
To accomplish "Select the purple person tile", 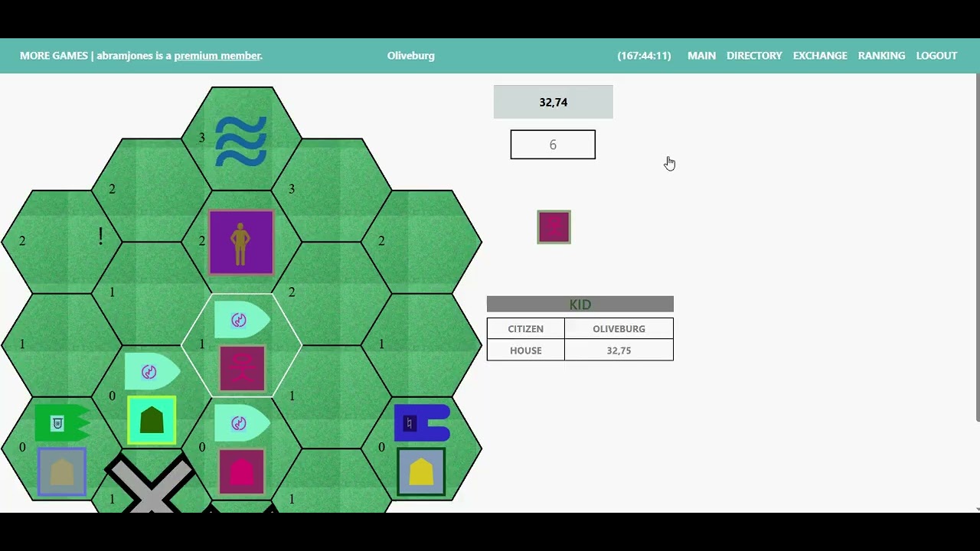I will 241,243.
